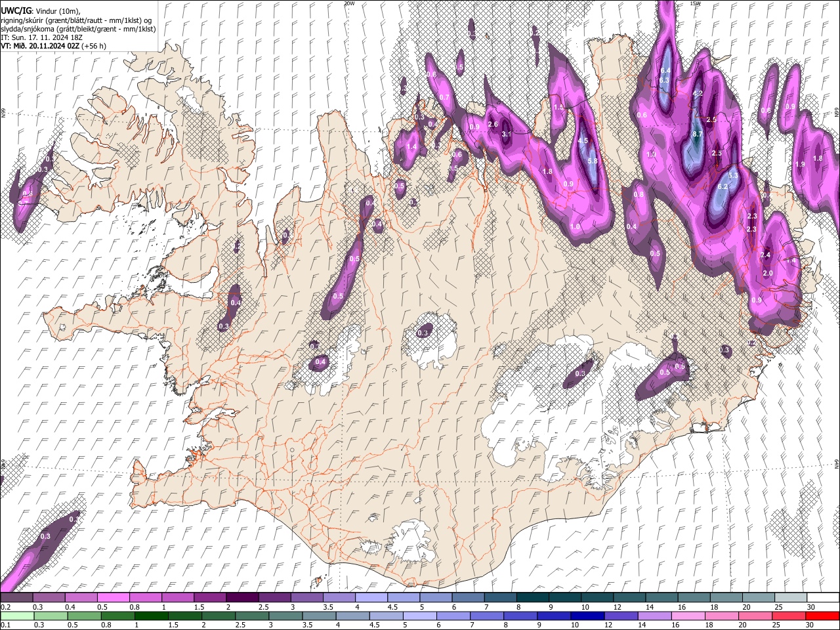This screenshot has width=840, height=630.
Task: Click the '2.4' precipitation value label
Action: (x=765, y=255)
